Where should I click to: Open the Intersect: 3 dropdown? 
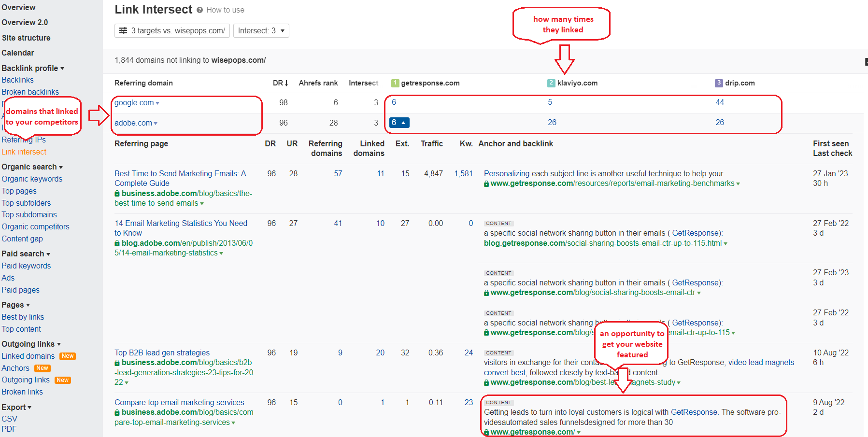click(x=261, y=30)
